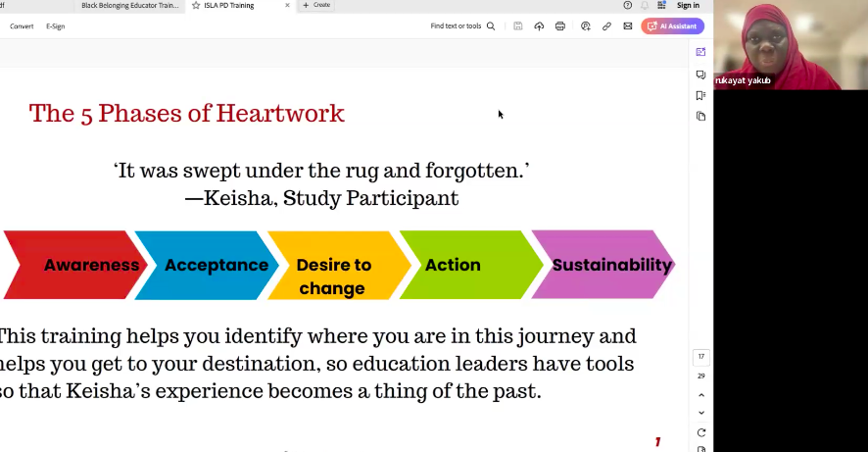Open the Comments panel icon
Image resolution: width=868 pixels, height=452 pixels.
point(700,75)
